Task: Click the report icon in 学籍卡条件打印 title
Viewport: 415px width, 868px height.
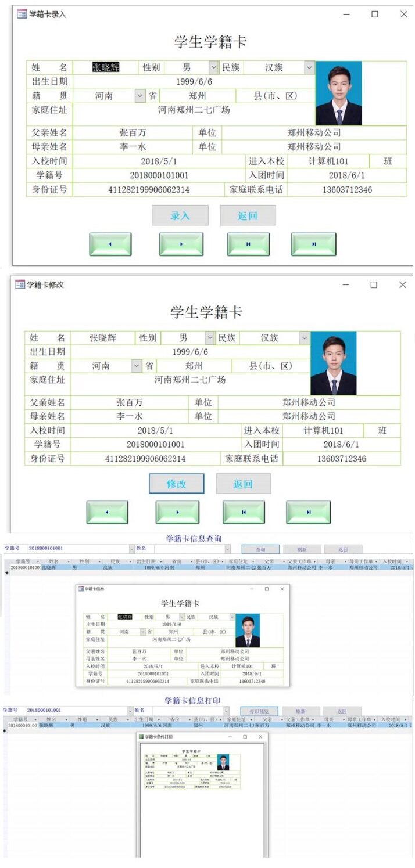Action: point(141,737)
